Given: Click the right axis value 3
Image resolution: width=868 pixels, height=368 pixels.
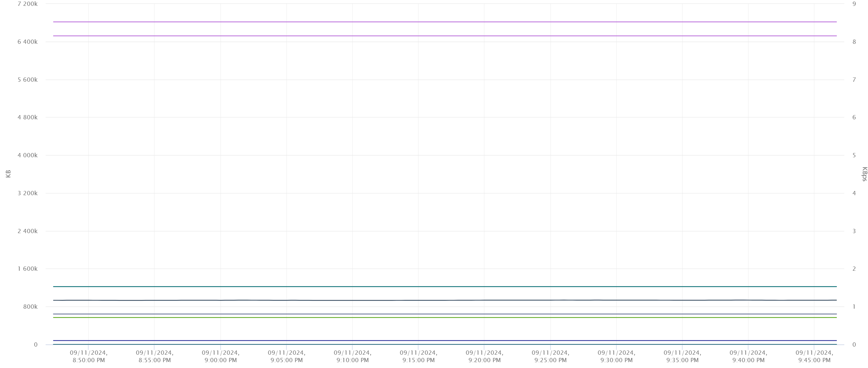Looking at the screenshot, I should (854, 231).
